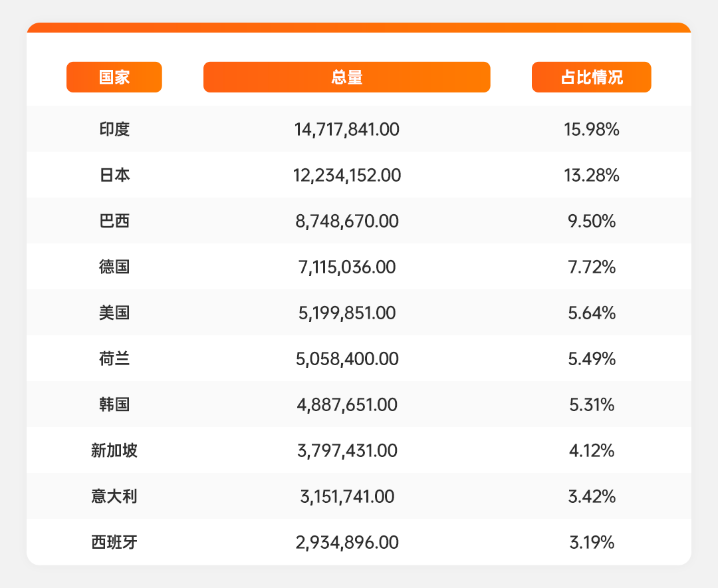Select the 日本 country cell

click(x=114, y=175)
